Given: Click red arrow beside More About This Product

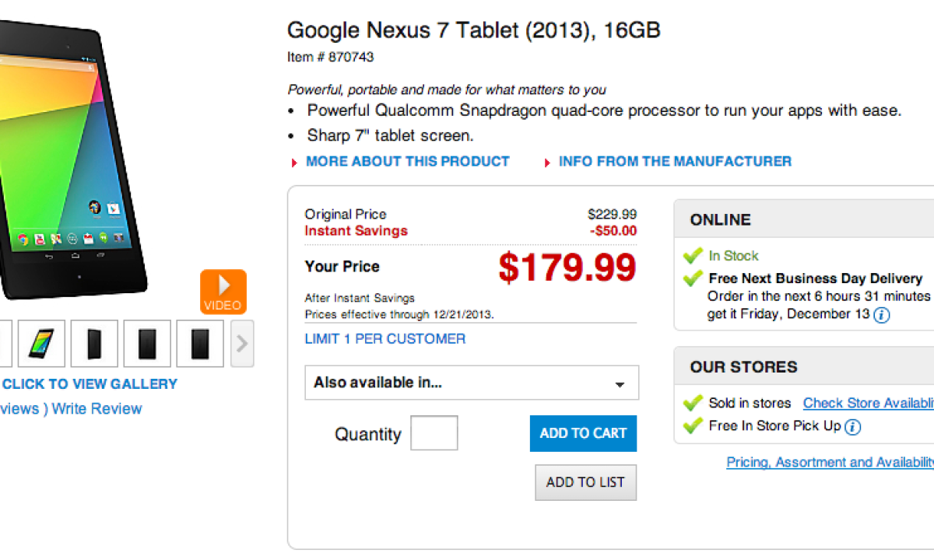Looking at the screenshot, I should 294,163.
